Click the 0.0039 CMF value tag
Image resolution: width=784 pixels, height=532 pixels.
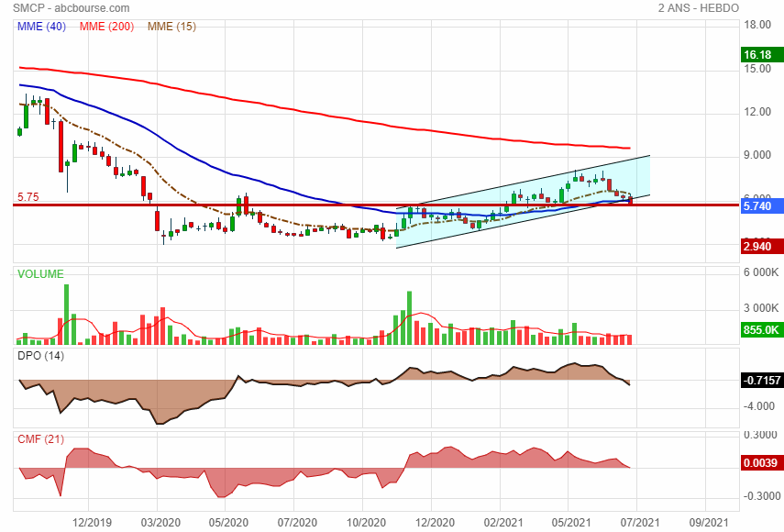coord(762,463)
